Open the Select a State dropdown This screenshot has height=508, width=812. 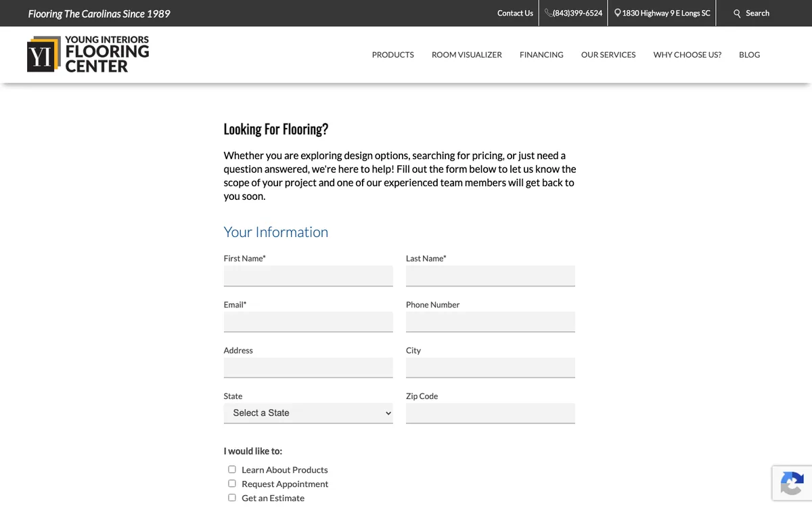(308, 413)
